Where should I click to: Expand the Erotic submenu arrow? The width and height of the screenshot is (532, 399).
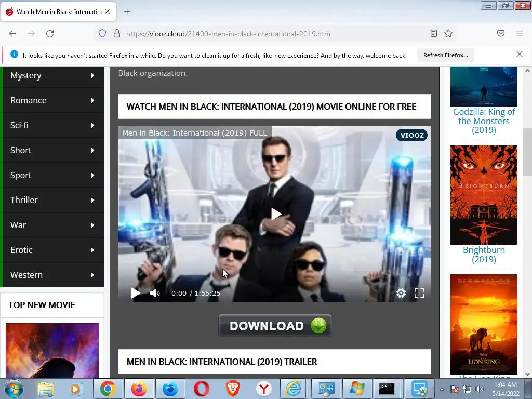click(92, 250)
